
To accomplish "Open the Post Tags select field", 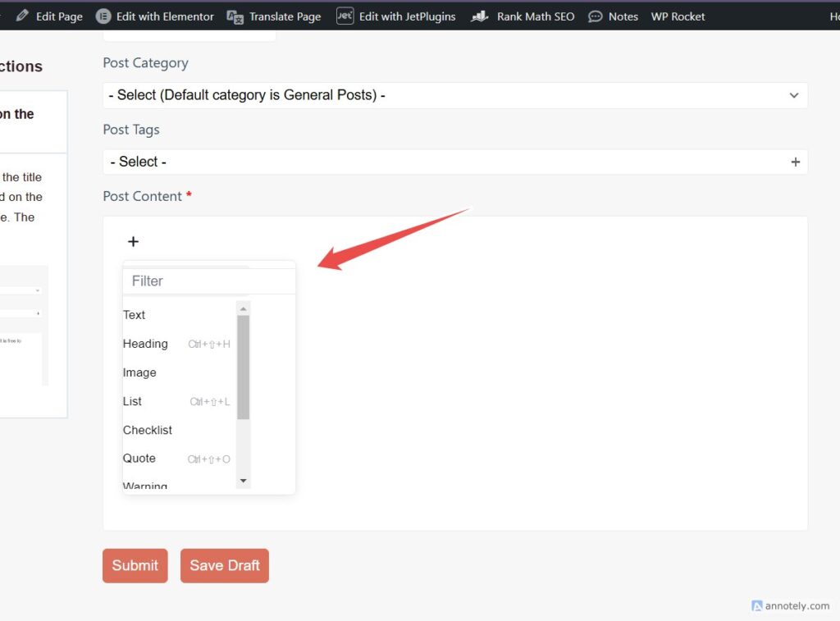I will coord(443,162).
